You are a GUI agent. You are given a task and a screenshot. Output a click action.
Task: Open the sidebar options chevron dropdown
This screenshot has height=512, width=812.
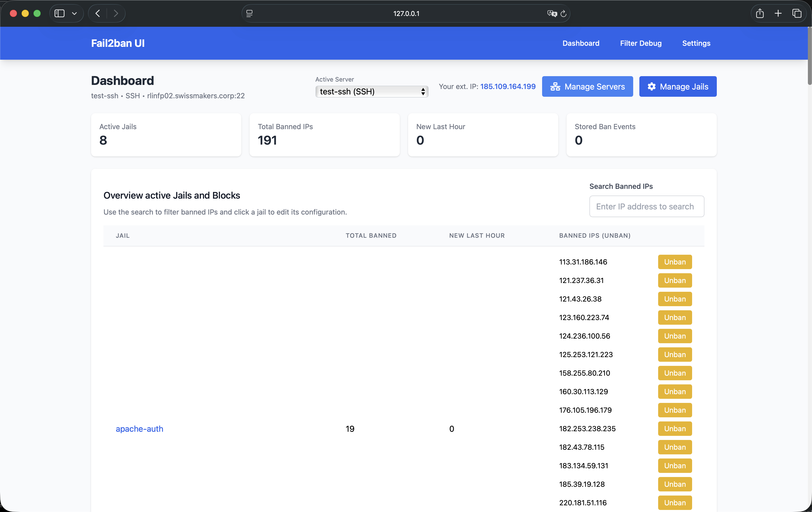click(75, 13)
